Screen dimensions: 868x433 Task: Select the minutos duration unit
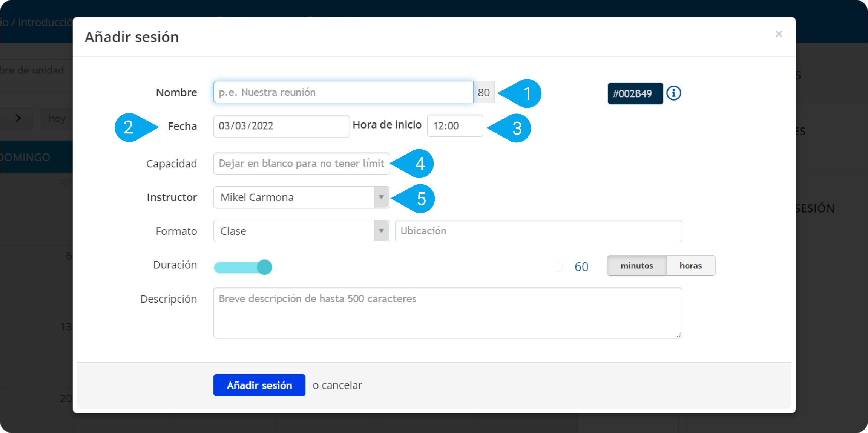pyautogui.click(x=636, y=266)
